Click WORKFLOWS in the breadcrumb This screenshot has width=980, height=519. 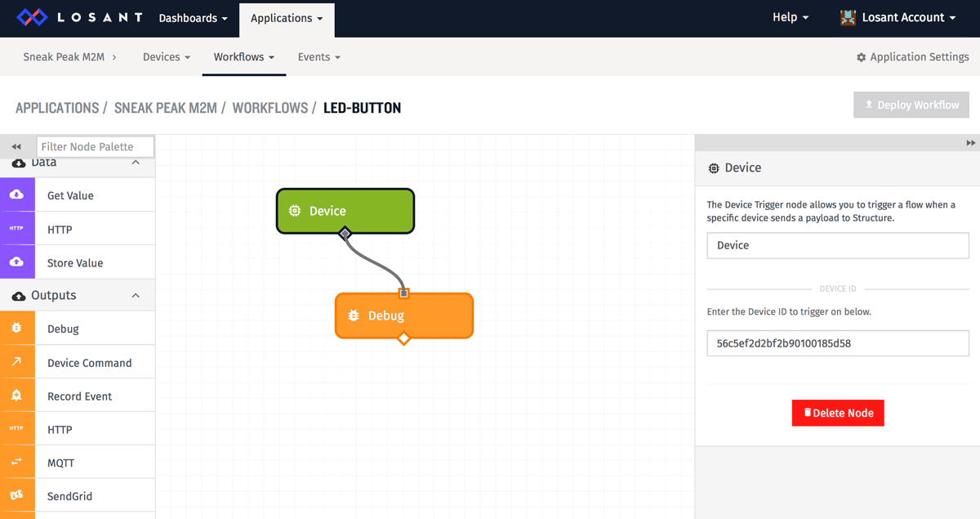270,108
